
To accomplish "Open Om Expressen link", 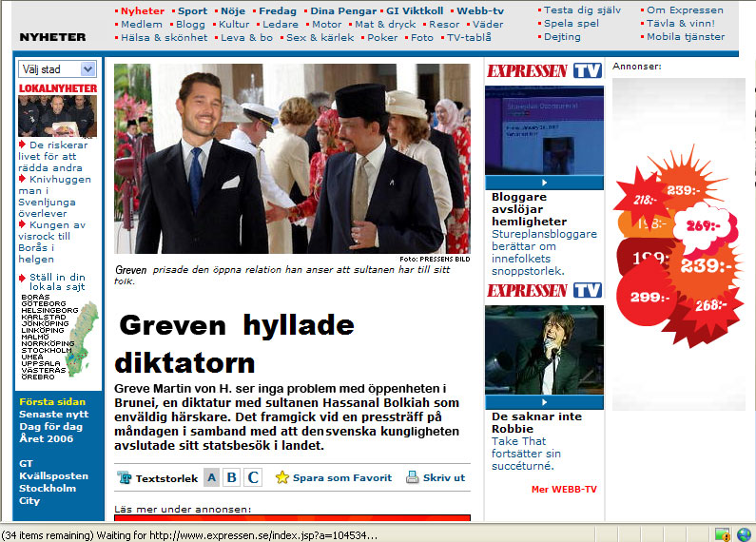I will pyautogui.click(x=685, y=10).
